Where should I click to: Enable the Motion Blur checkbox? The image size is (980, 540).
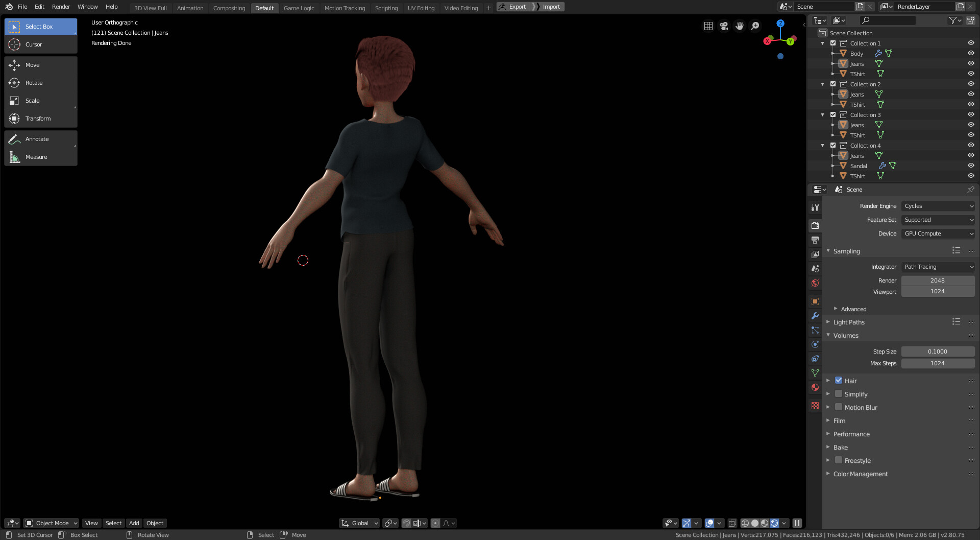coord(839,407)
